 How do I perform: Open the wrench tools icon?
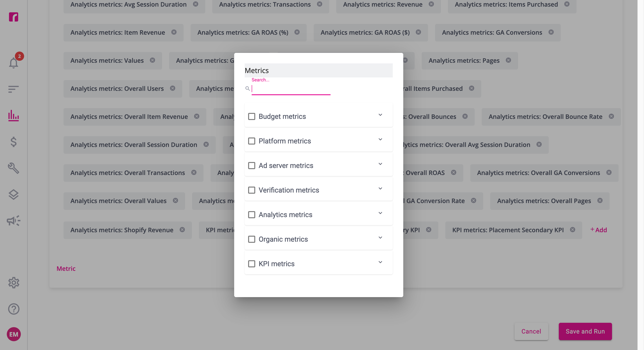coord(14,168)
